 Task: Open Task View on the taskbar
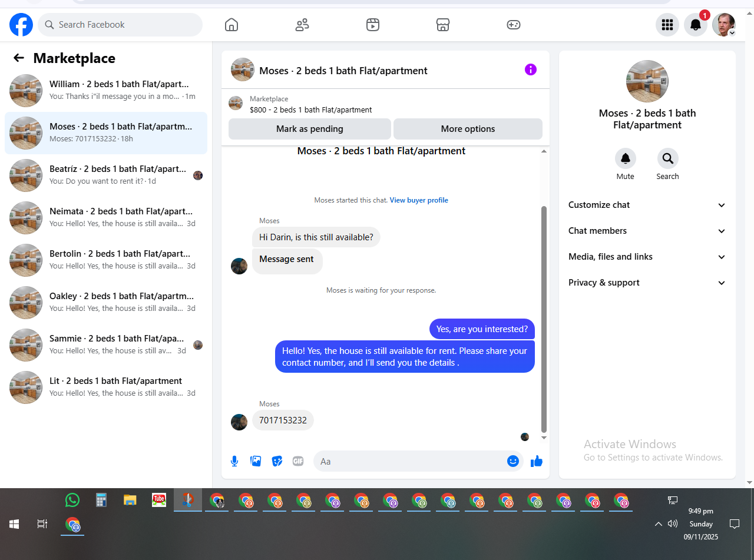tap(42, 524)
